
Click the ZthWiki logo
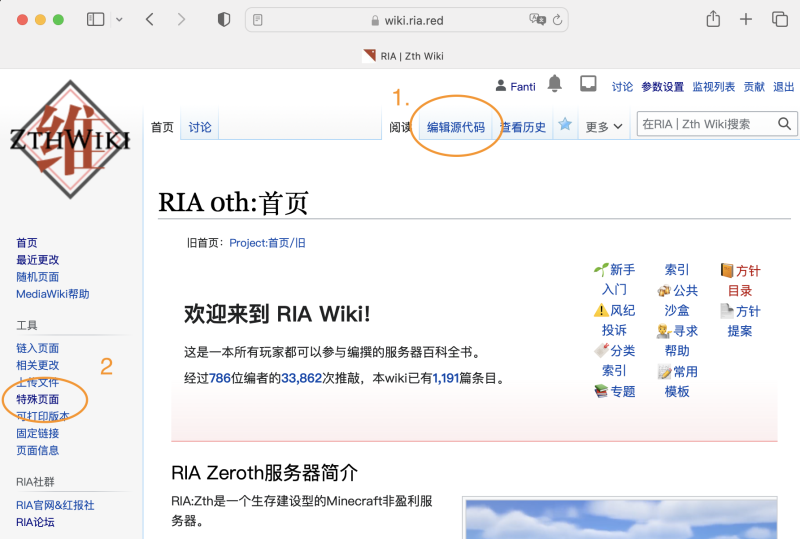[x=70, y=139]
